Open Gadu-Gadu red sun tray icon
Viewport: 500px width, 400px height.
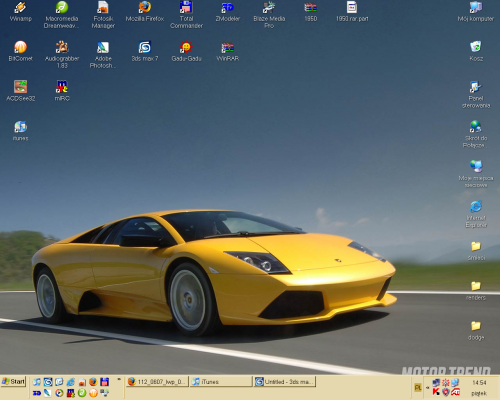pyautogui.click(x=446, y=383)
